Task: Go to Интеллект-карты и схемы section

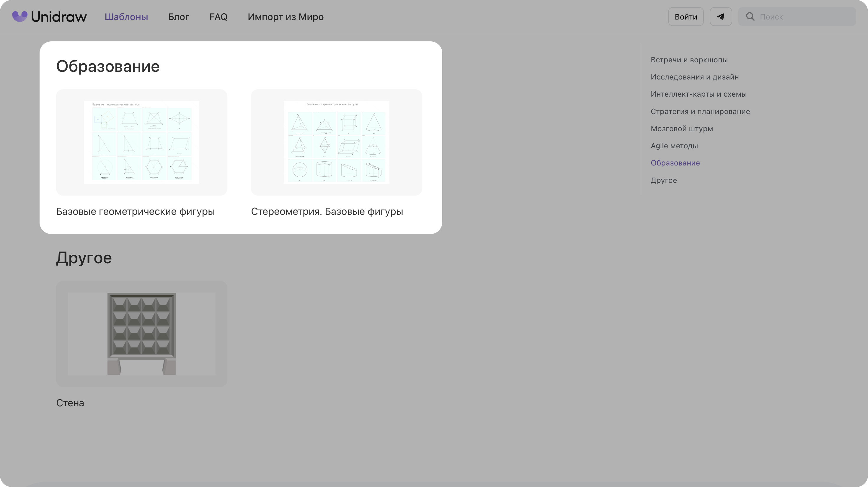Action: click(699, 94)
